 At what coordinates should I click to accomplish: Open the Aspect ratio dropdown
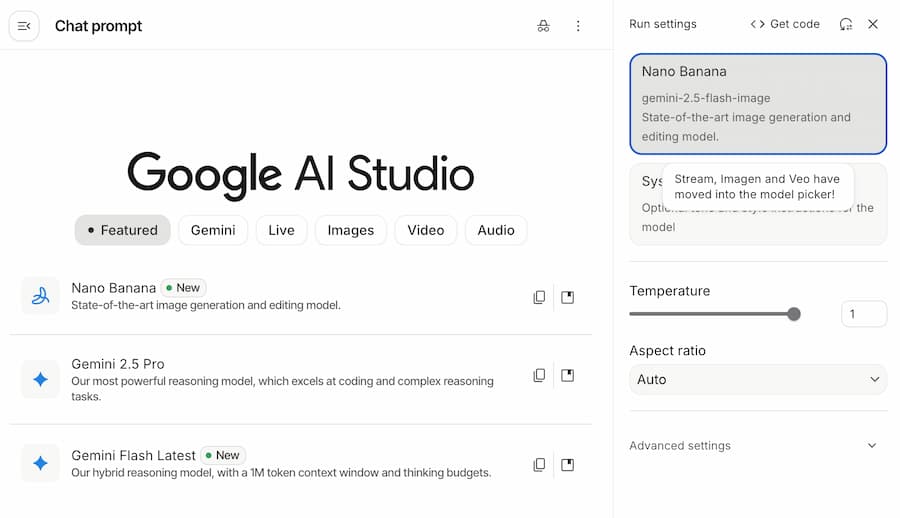click(x=757, y=380)
